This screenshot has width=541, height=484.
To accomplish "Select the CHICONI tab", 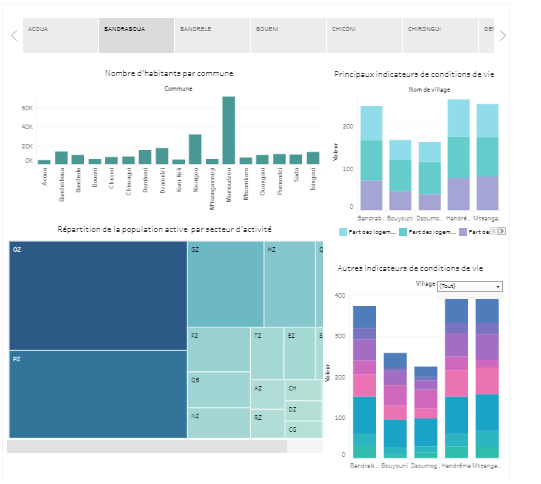I will [x=364, y=36].
